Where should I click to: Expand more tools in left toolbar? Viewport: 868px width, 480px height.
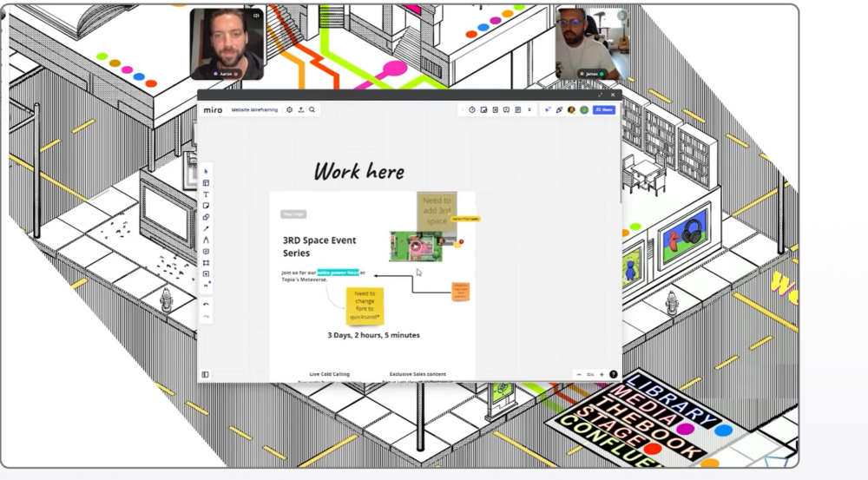[x=206, y=285]
